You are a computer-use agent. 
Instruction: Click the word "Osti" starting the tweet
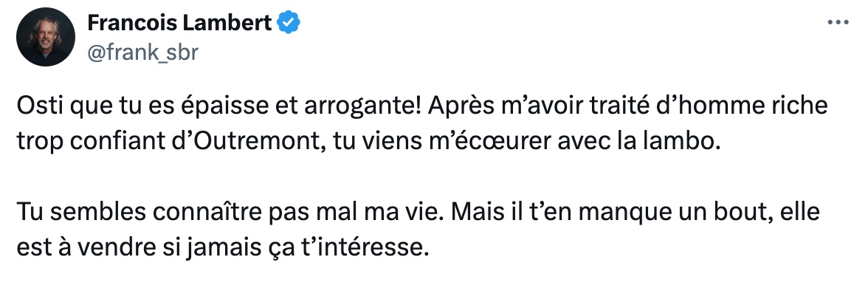38,106
